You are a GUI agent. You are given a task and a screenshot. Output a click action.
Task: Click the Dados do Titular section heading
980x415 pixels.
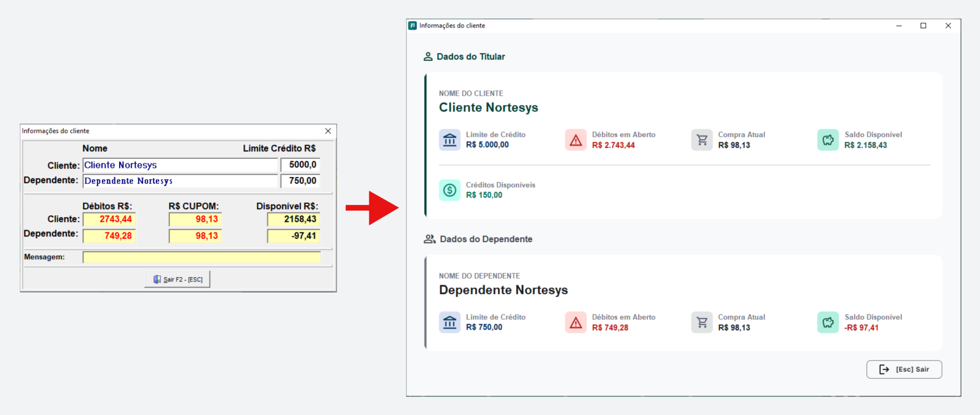click(x=471, y=57)
